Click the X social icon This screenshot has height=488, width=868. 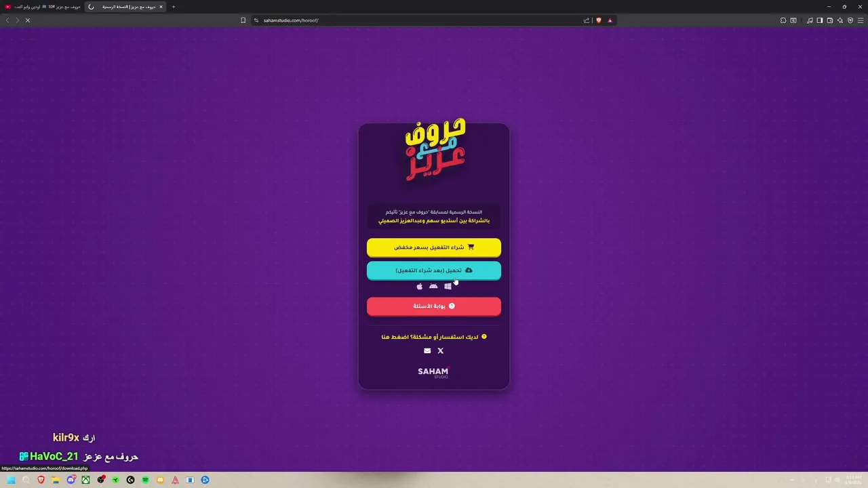pos(441,350)
